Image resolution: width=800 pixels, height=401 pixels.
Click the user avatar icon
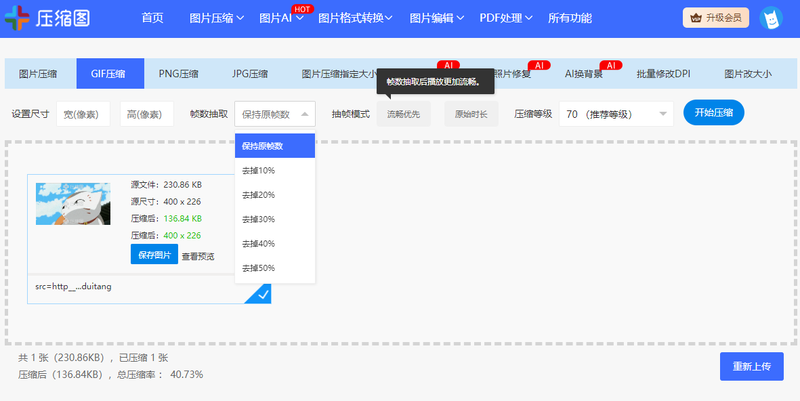pyautogui.click(x=769, y=18)
